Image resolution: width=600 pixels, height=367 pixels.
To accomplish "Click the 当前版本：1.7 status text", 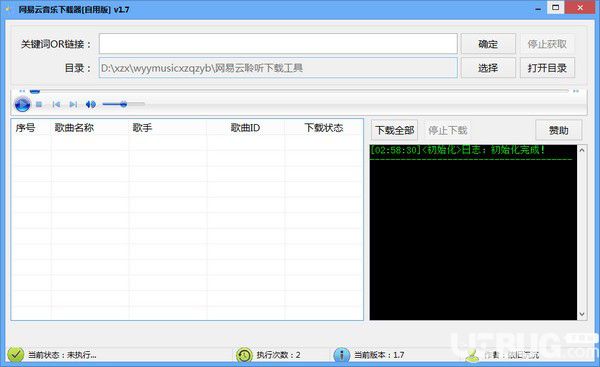I will (379, 355).
